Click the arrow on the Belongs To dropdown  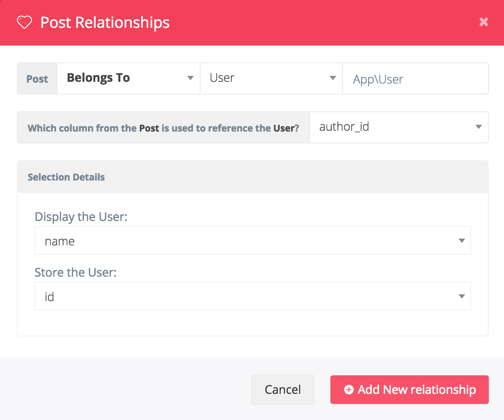pos(190,78)
